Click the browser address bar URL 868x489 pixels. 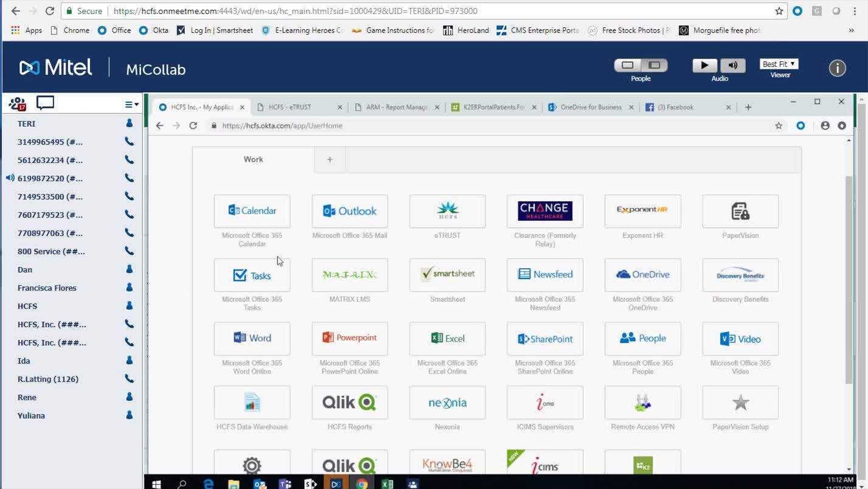(295, 11)
